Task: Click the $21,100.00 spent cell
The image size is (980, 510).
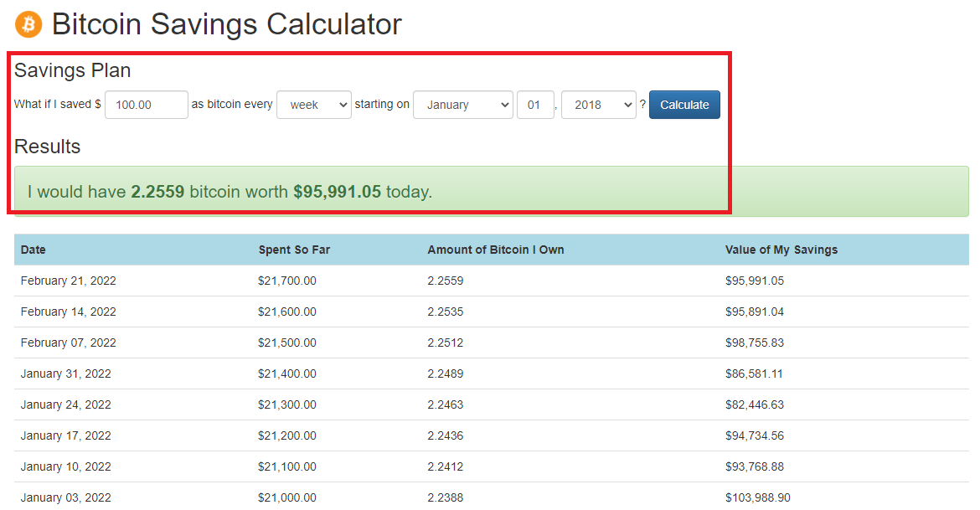Action: (x=286, y=466)
